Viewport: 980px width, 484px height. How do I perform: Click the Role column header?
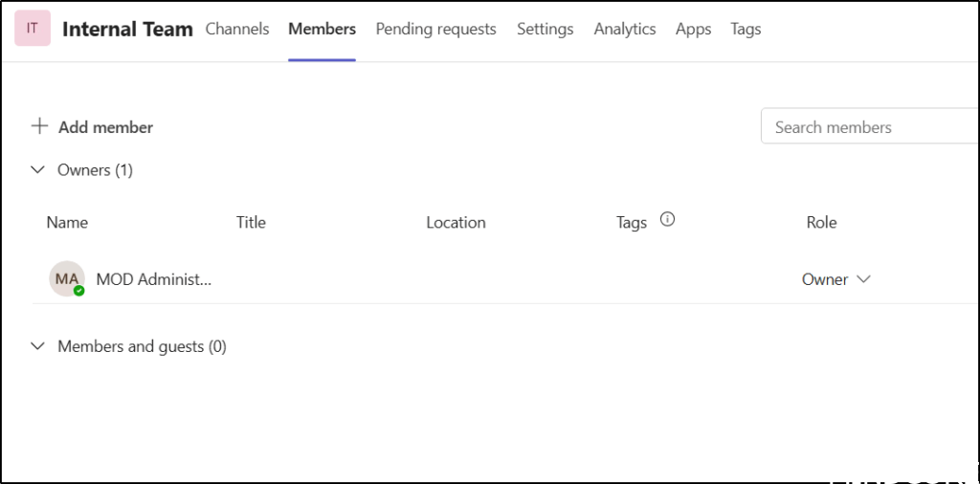821,222
